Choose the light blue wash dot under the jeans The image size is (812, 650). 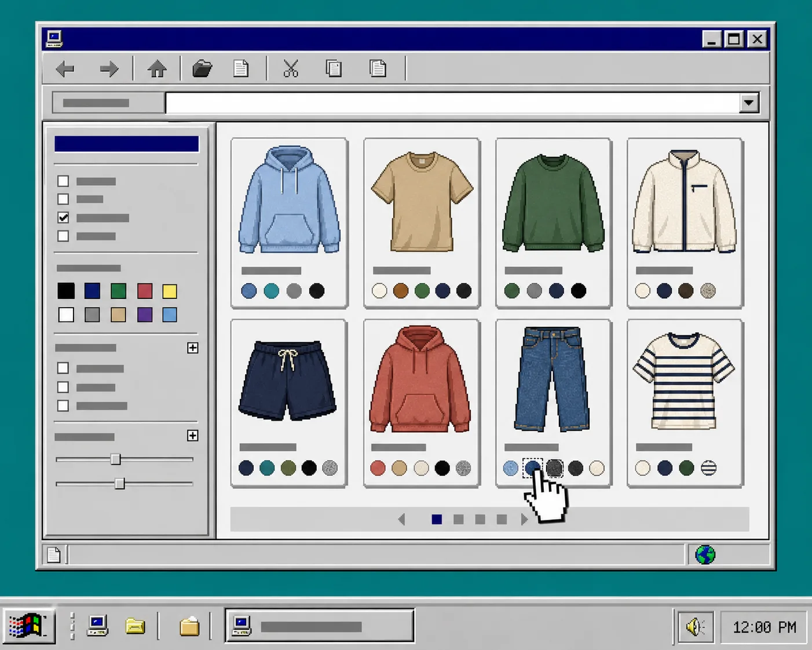click(x=510, y=468)
